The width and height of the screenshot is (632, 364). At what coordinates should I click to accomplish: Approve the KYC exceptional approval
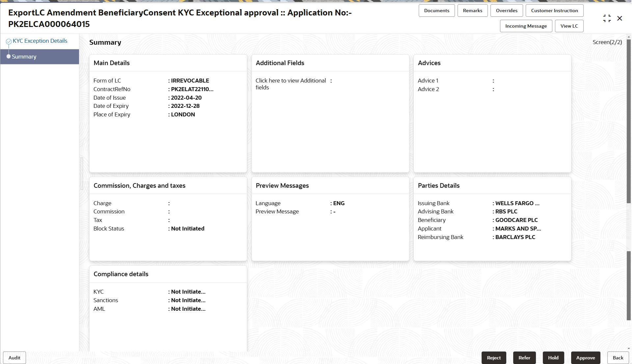[x=586, y=357]
